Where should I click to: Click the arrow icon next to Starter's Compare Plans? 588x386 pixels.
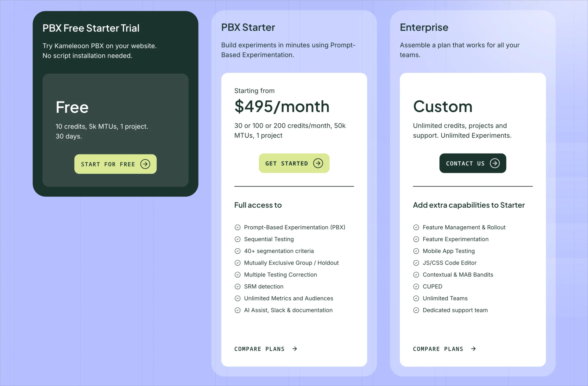coord(294,349)
